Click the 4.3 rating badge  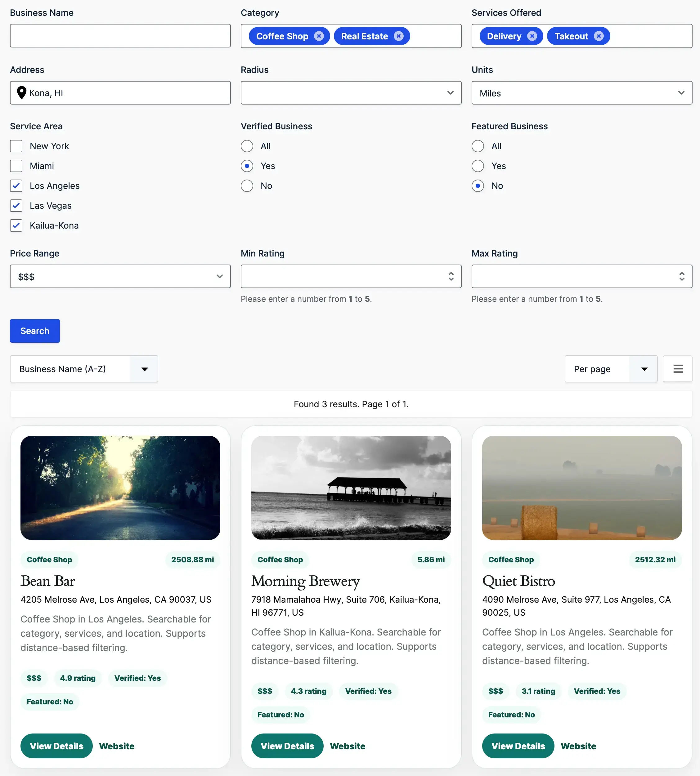click(308, 691)
